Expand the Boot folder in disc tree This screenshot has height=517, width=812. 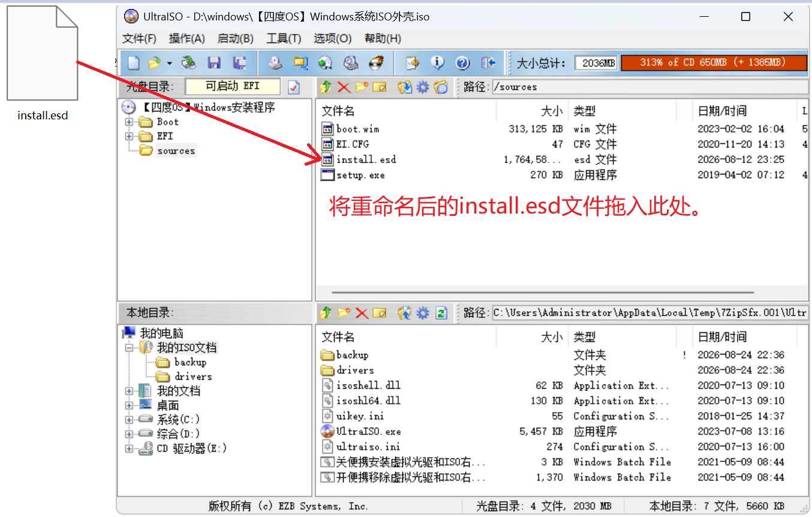pyautogui.click(x=129, y=122)
